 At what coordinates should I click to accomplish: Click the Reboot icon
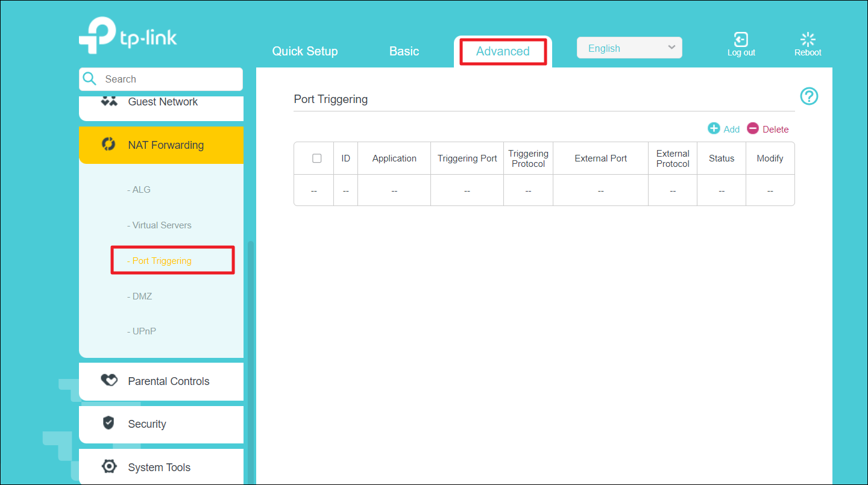point(808,40)
